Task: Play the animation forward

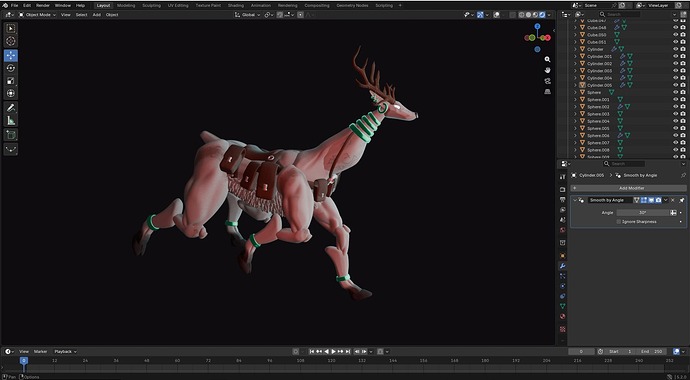Action: tap(333, 351)
